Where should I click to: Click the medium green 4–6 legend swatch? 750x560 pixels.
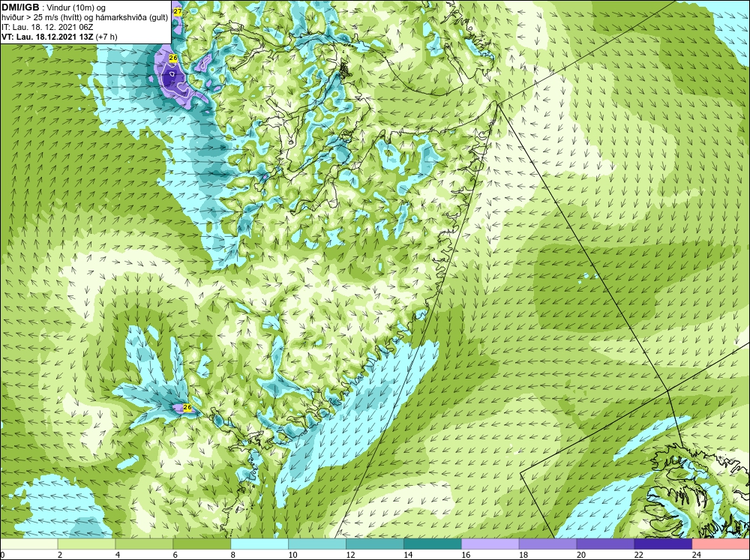tap(144, 544)
